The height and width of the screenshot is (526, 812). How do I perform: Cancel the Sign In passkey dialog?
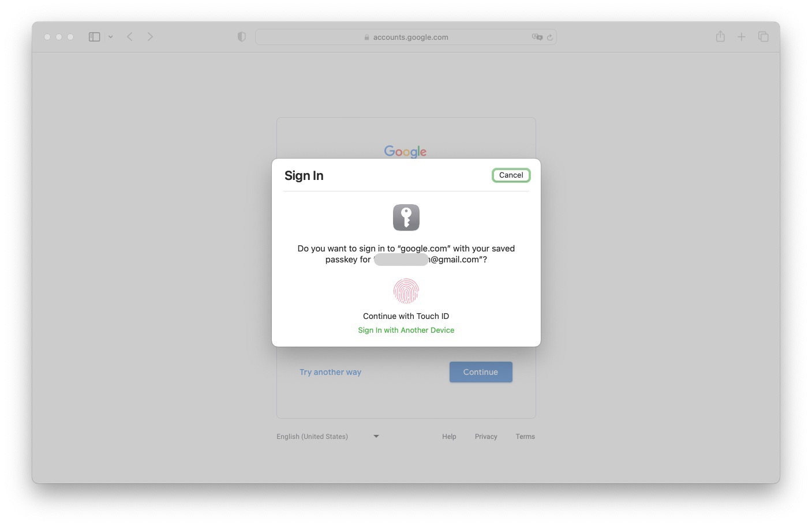click(x=511, y=175)
